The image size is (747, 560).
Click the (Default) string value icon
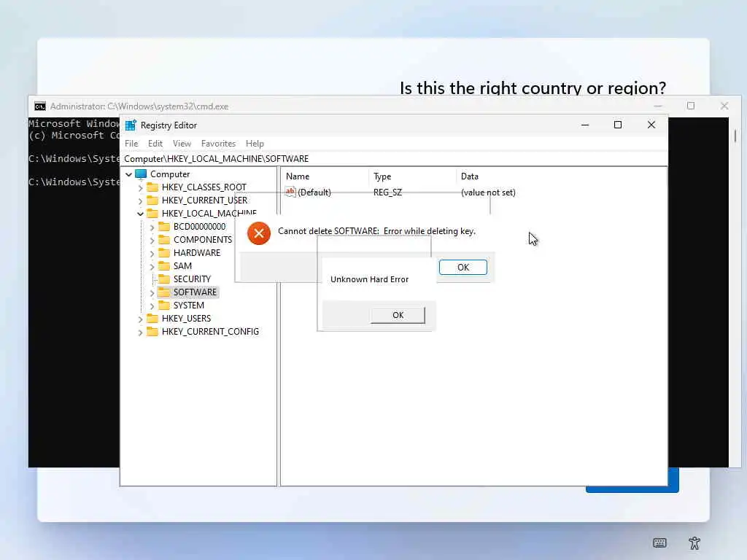(290, 192)
